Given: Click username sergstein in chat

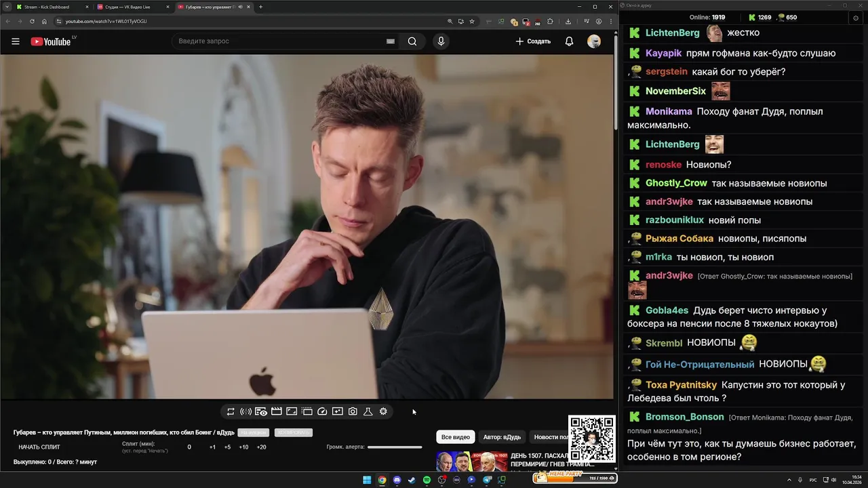Looking at the screenshot, I should point(667,71).
